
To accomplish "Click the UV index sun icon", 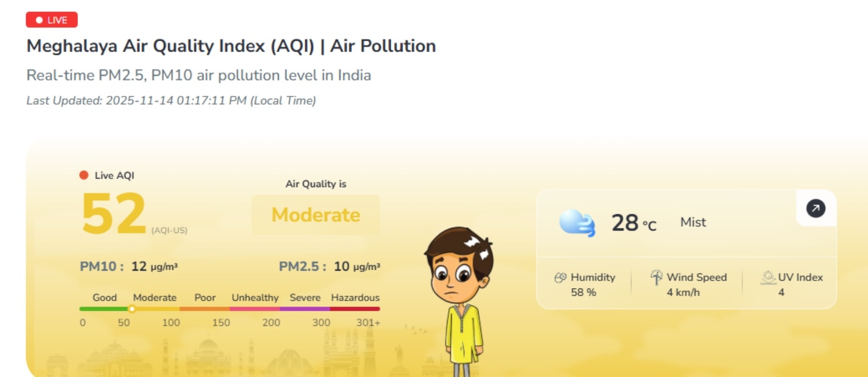I will point(768,277).
